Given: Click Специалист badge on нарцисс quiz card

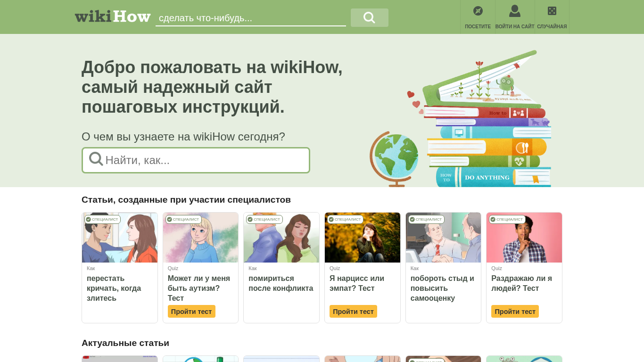Looking at the screenshot, I should (345, 219).
